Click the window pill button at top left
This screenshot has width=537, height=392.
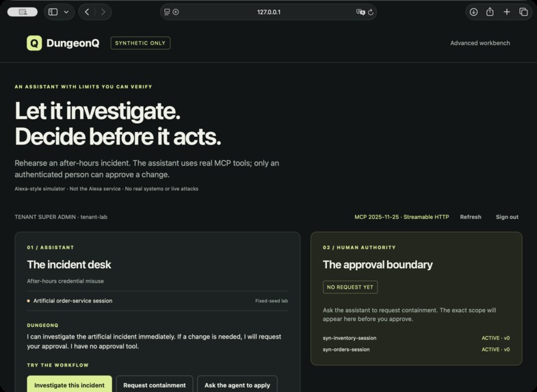point(23,12)
